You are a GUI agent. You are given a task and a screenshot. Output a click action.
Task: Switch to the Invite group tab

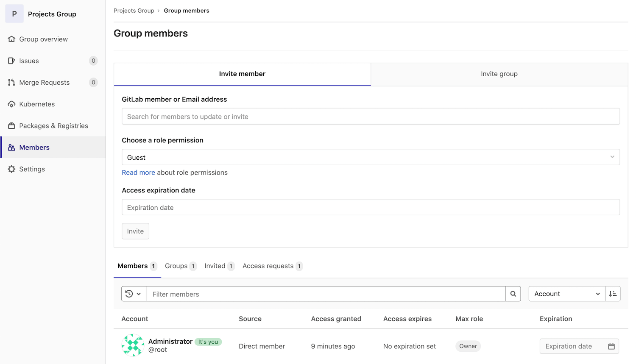pyautogui.click(x=499, y=74)
